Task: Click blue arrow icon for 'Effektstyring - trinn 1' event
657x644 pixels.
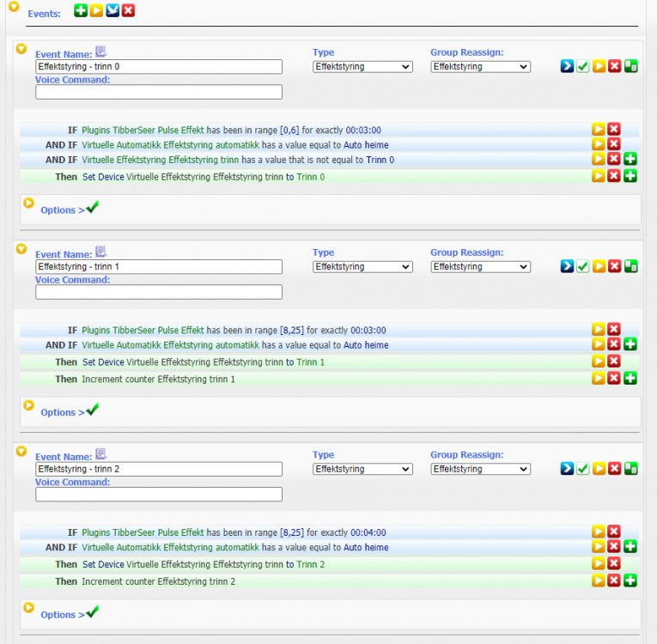Action: (x=567, y=266)
